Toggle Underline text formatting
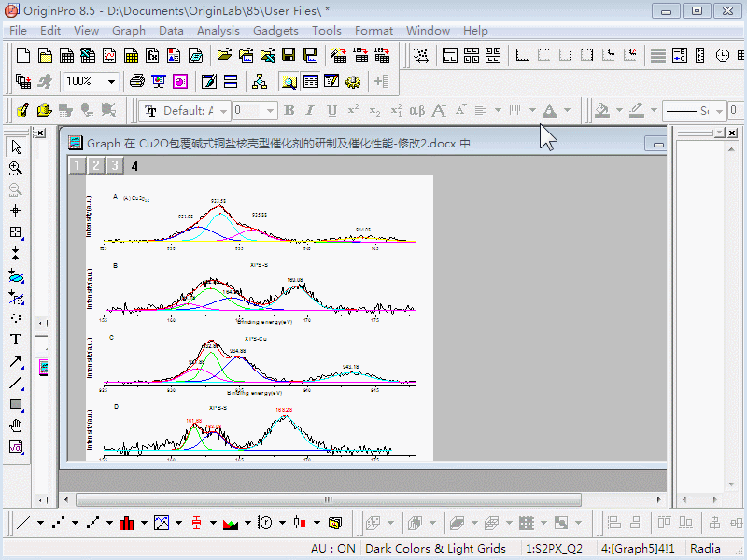747x560 pixels. (x=331, y=111)
